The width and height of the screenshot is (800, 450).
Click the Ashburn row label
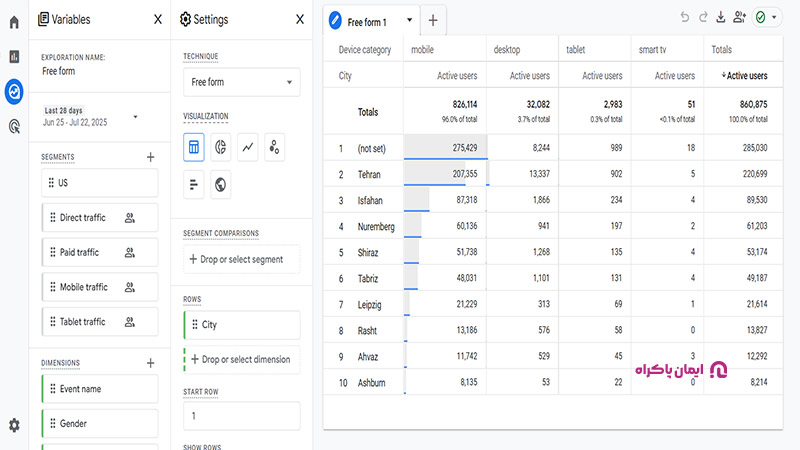(371, 383)
